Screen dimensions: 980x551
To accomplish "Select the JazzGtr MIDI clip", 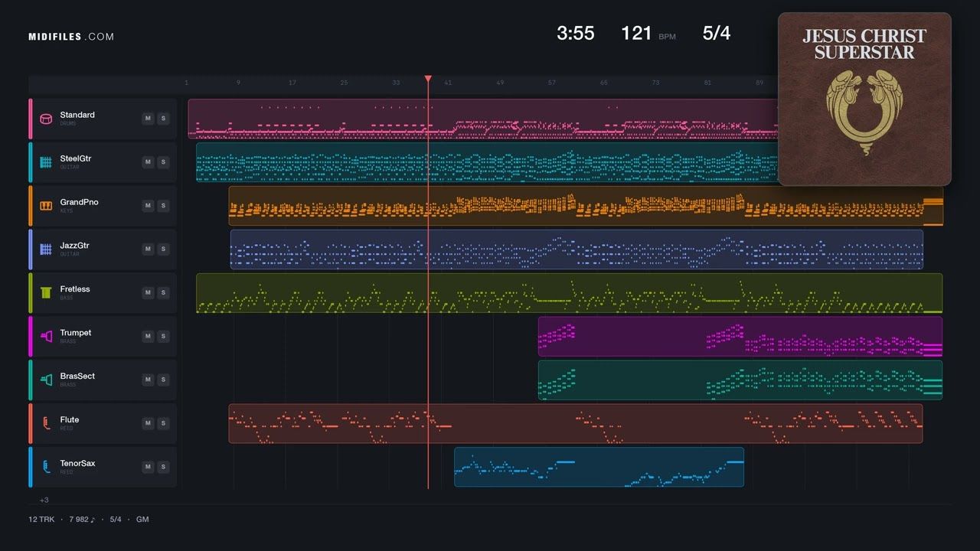I will tap(577, 249).
